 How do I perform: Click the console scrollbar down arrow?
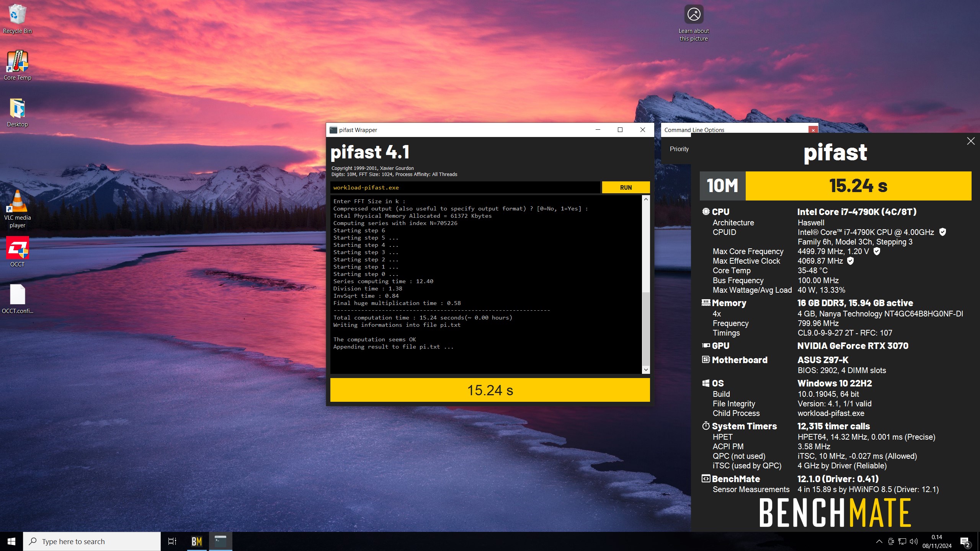point(646,370)
